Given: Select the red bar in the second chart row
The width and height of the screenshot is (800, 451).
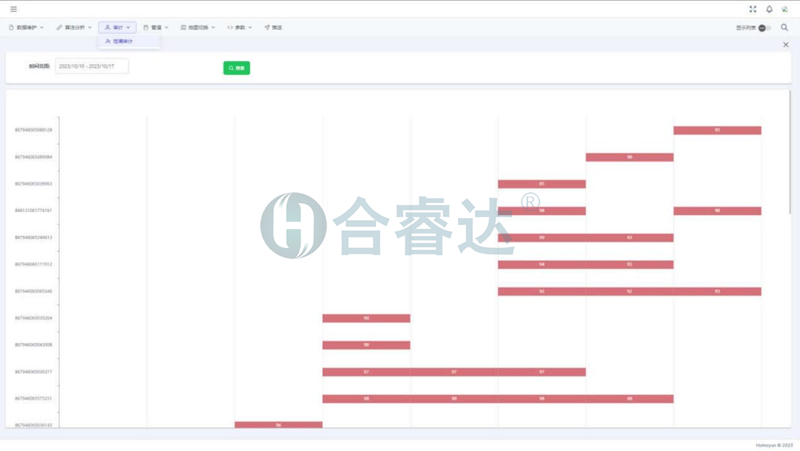Looking at the screenshot, I should 630,157.
